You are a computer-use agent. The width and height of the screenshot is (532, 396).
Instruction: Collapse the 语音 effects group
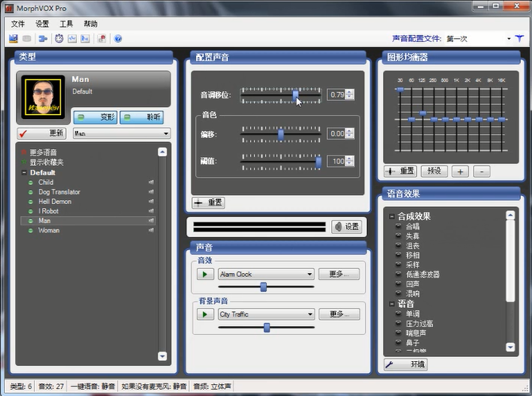point(392,304)
